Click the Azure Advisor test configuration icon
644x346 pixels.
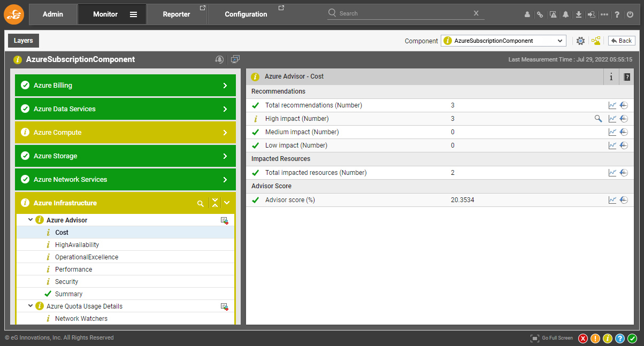(225, 220)
